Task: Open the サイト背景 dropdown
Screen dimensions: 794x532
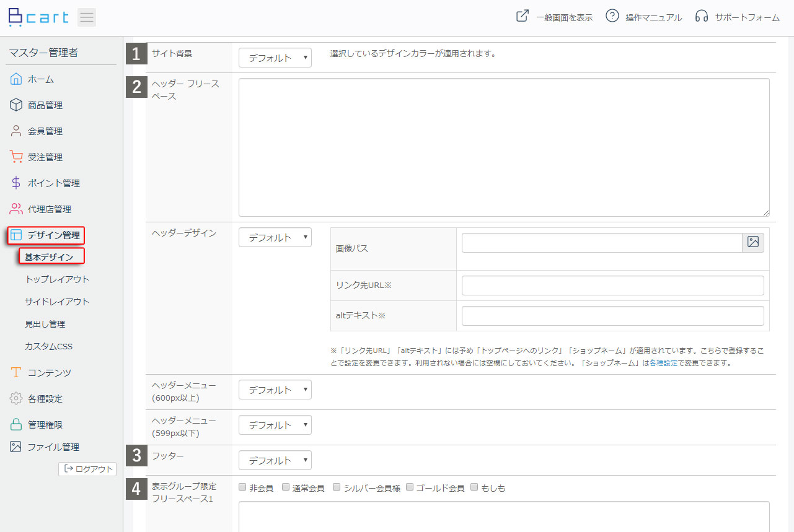Action: coord(275,58)
